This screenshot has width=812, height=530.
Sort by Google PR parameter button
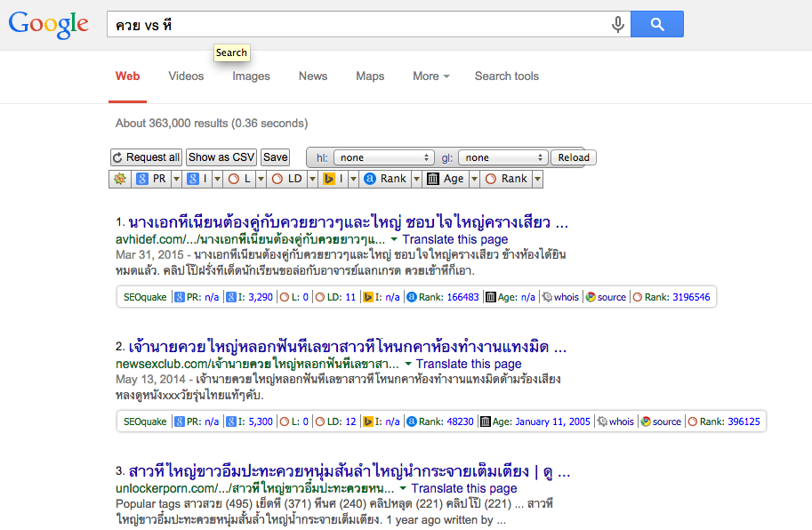point(151,179)
